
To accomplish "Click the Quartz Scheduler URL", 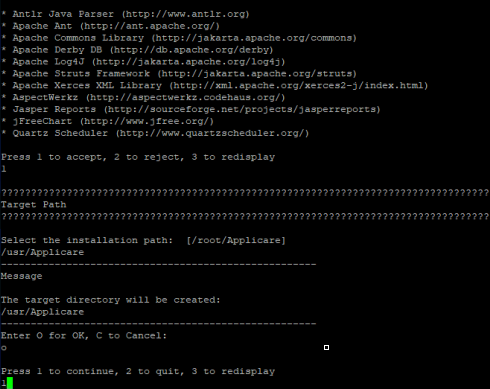I will (212, 133).
